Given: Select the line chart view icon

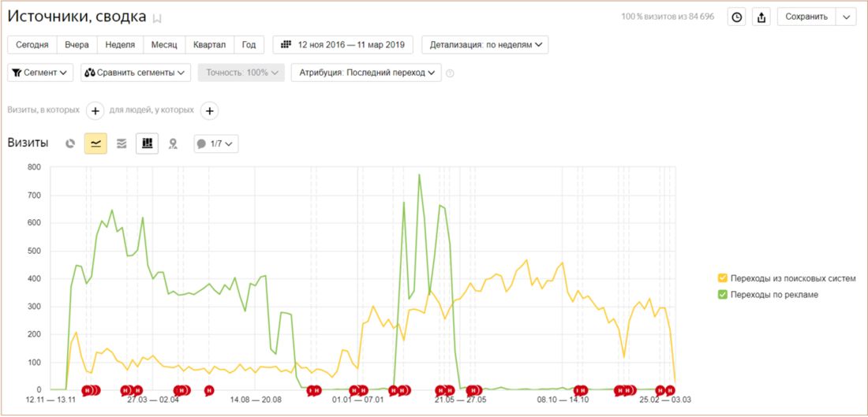Looking at the screenshot, I should click(x=95, y=143).
